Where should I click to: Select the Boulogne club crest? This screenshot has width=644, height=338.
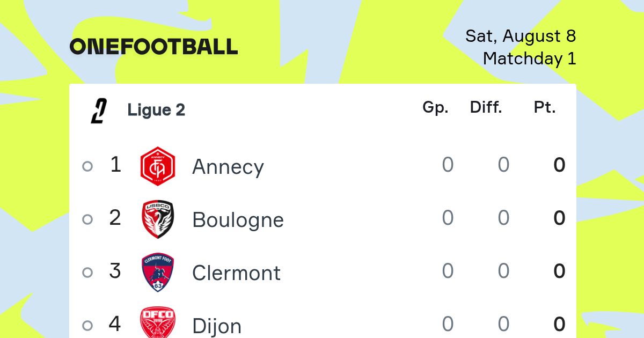click(x=157, y=219)
